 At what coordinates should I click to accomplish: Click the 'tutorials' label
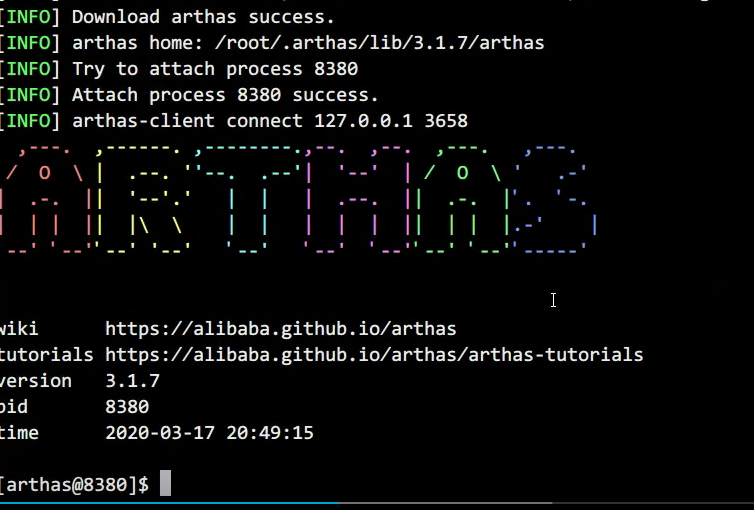pyautogui.click(x=47, y=355)
